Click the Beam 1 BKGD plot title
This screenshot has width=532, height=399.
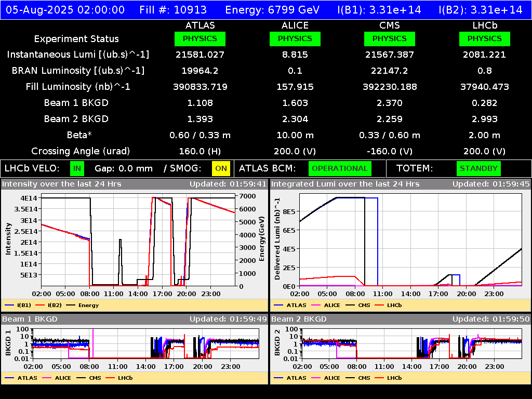30,319
